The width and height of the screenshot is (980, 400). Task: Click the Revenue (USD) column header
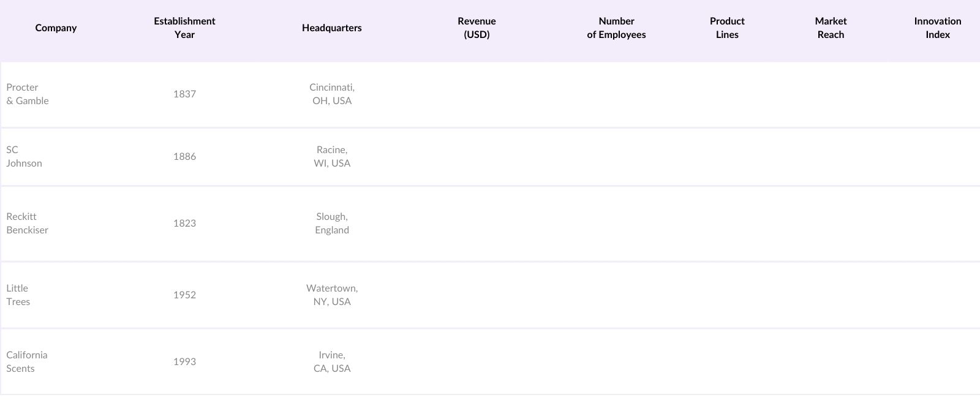click(477, 28)
